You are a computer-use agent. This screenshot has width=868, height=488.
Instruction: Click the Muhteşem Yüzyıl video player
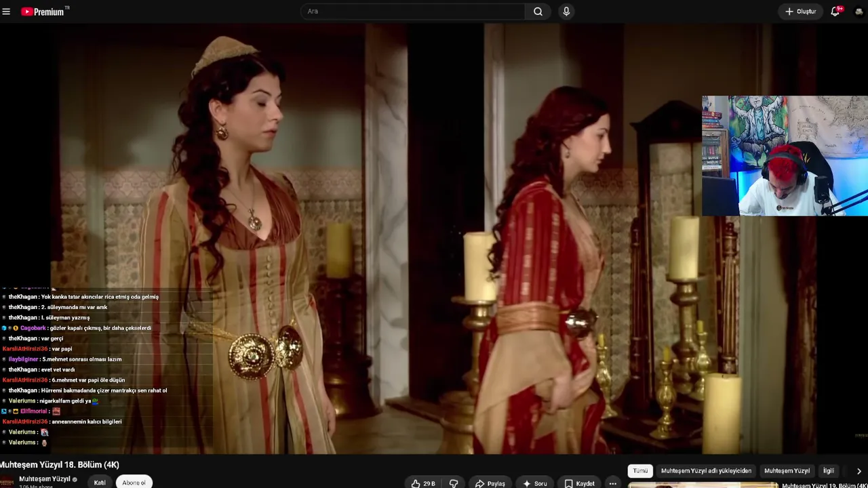pyautogui.click(x=434, y=239)
